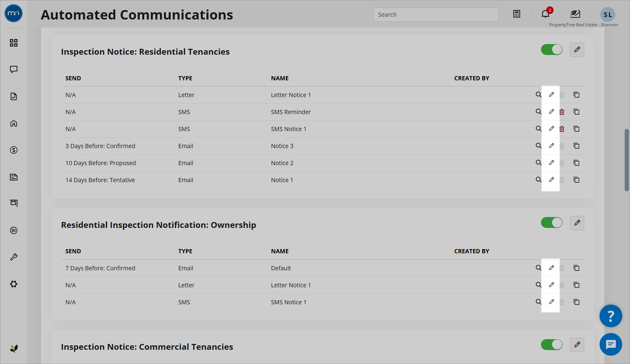The height and width of the screenshot is (364, 630).
Task: Click the Search input field
Action: 436,15
